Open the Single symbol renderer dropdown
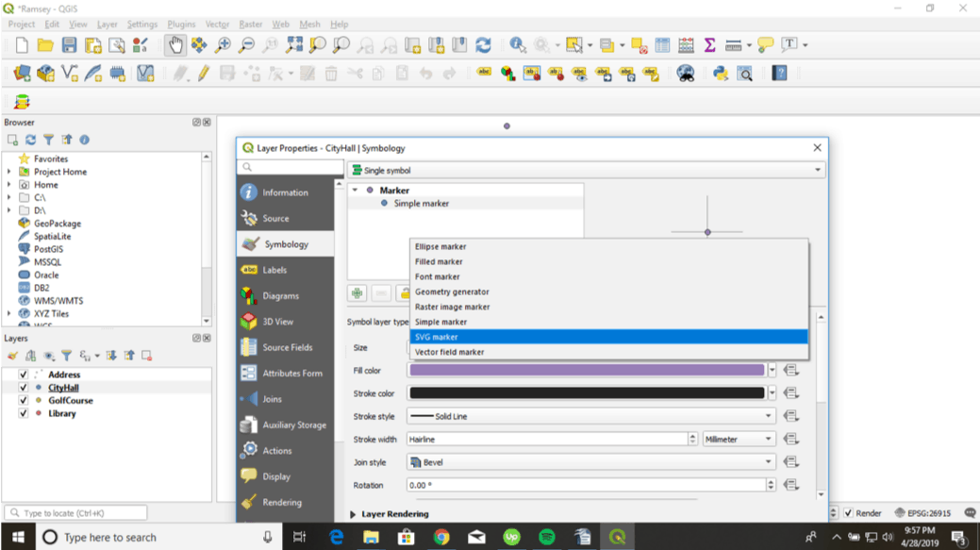Viewport: 980px width, 550px height. coord(586,171)
